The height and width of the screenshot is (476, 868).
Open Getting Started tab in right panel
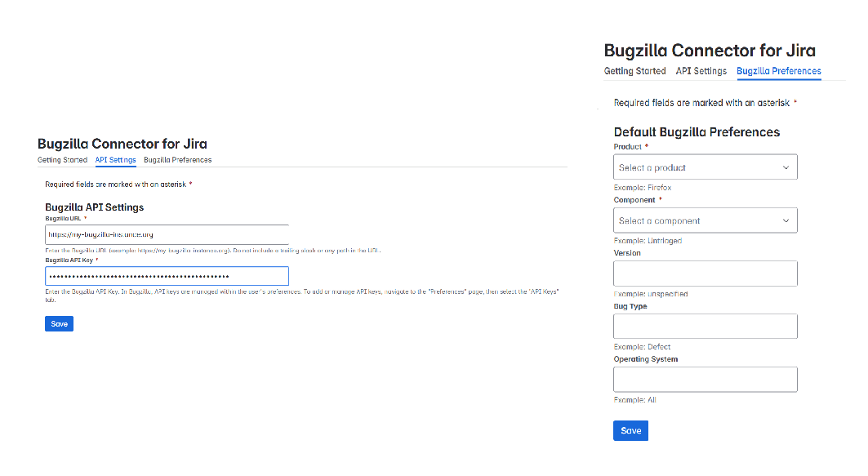[635, 71]
